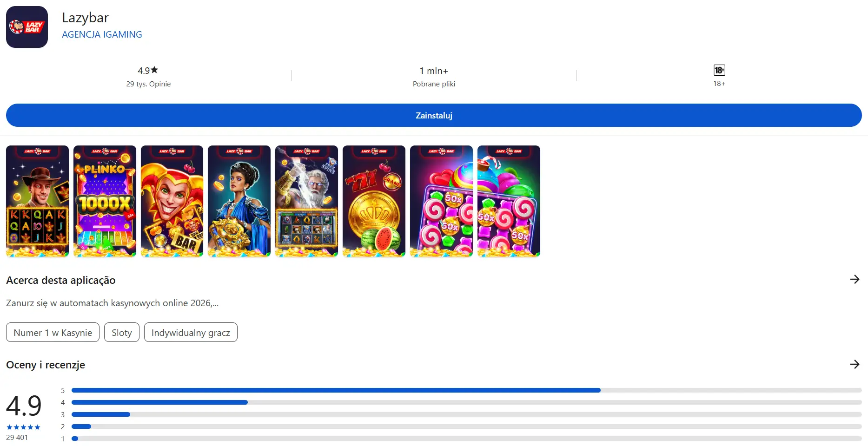Screen dimensions: 868x446
Task: Open the woman in blue dress screenshot
Action: [x=239, y=201]
